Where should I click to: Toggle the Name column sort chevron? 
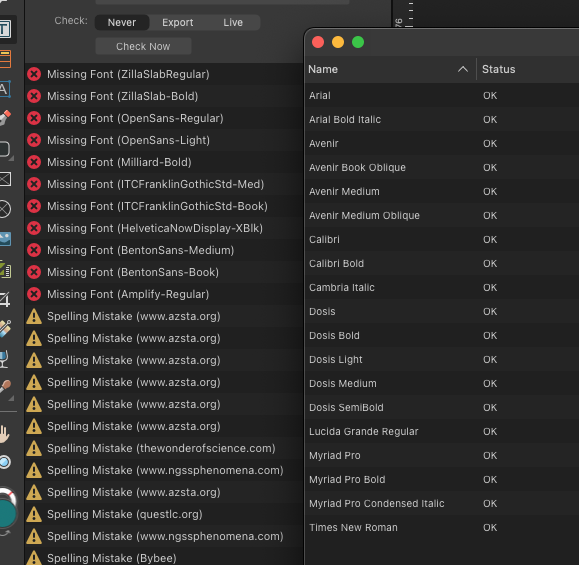click(x=463, y=69)
